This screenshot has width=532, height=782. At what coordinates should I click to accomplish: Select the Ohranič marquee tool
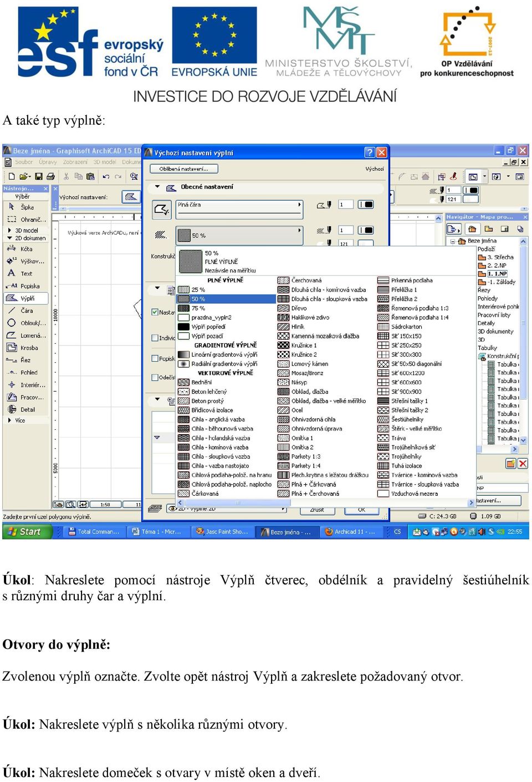pyautogui.click(x=26, y=220)
